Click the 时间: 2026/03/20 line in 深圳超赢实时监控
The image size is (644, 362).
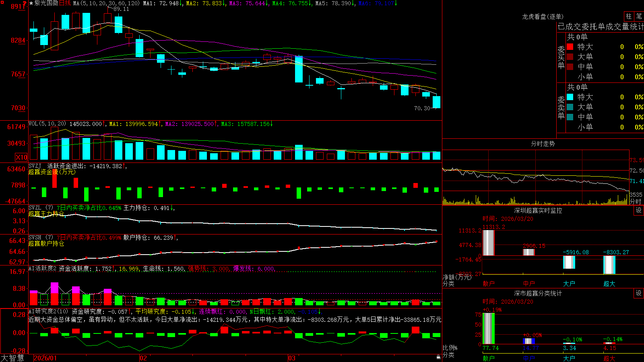[x=508, y=219]
